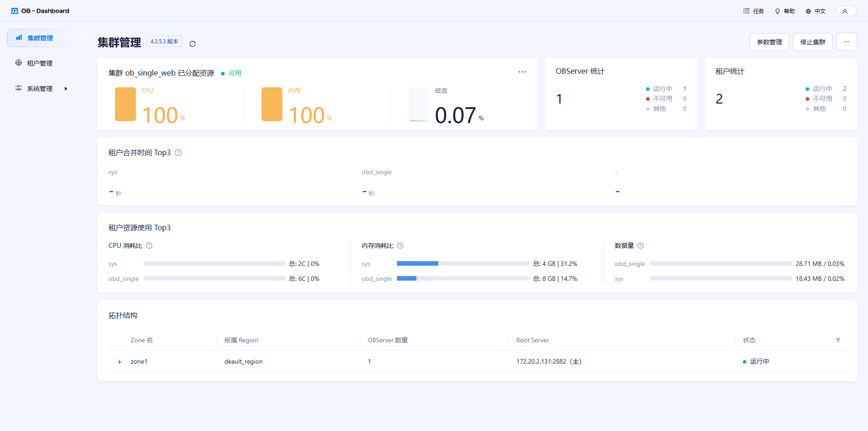Click the 运行中 status in zone1 row
Screen dimensions: 868x431
coord(759,361)
